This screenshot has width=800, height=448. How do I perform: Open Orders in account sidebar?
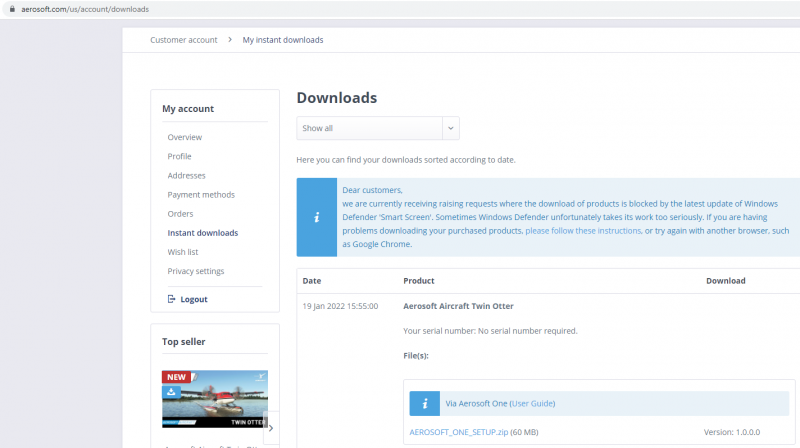click(x=180, y=214)
